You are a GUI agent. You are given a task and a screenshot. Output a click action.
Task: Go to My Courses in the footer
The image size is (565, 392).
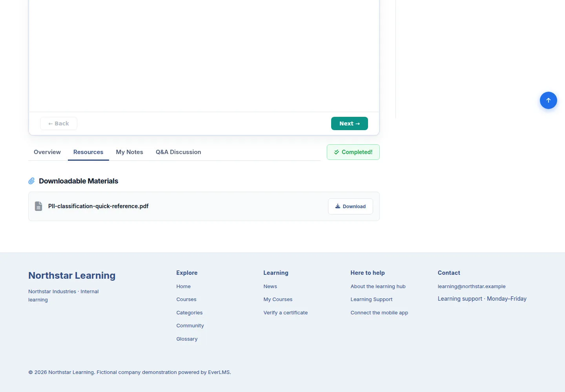click(x=278, y=299)
